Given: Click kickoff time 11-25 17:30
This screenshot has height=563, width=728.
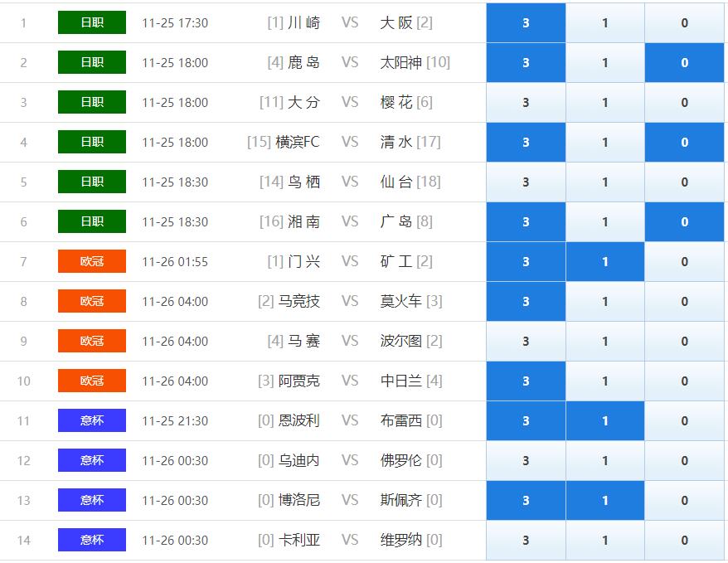Looking at the screenshot, I should (x=175, y=22).
